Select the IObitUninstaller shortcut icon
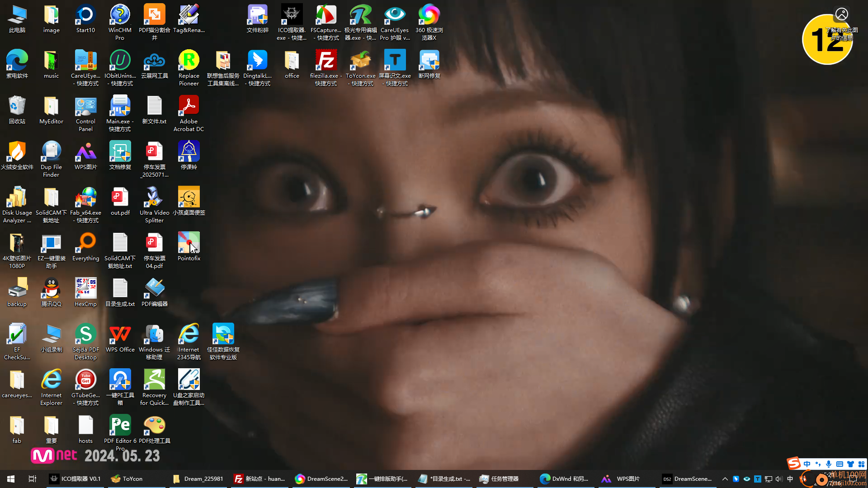 point(120,67)
